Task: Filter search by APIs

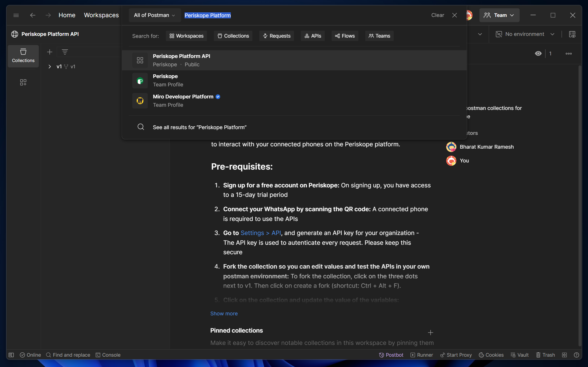Action: click(x=313, y=36)
